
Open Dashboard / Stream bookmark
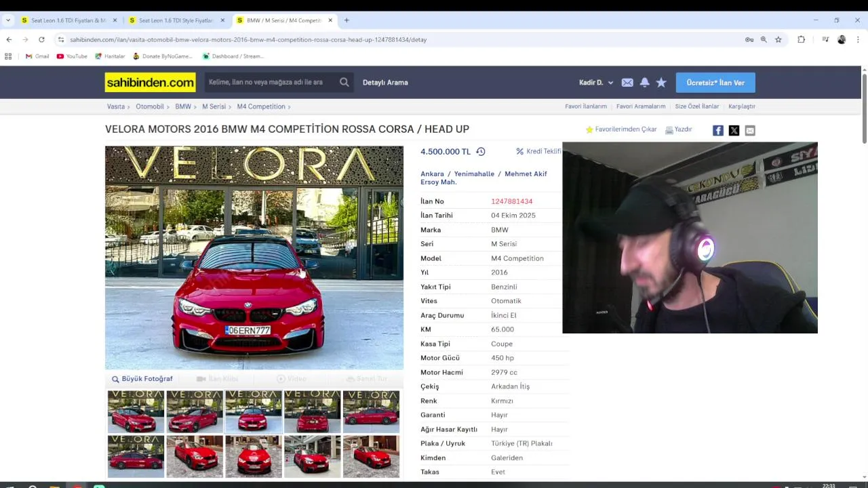233,56
